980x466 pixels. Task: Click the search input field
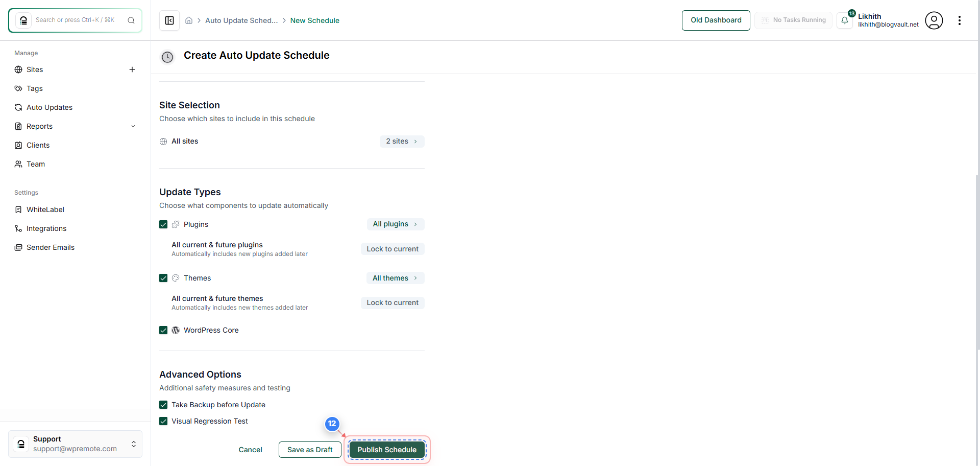pyautogui.click(x=77, y=20)
